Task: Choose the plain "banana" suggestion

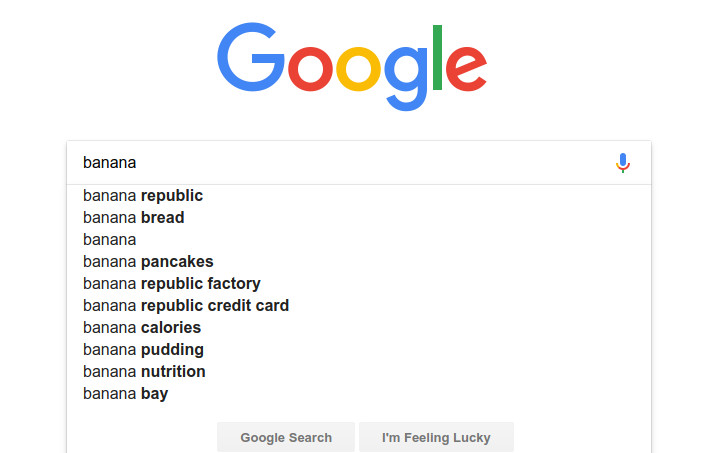Action: coord(359,240)
